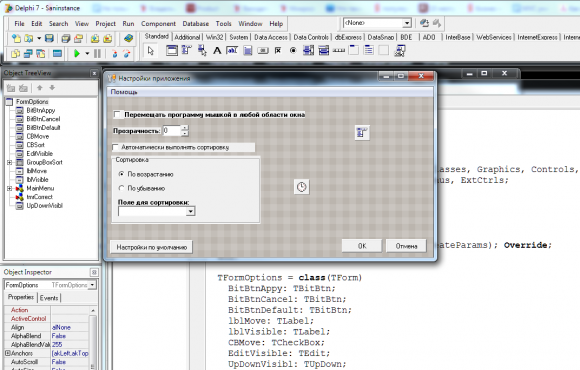Viewport: 580px width, 370px height.
Task: Click the Save disk icon in toolbar
Action: 49,38
